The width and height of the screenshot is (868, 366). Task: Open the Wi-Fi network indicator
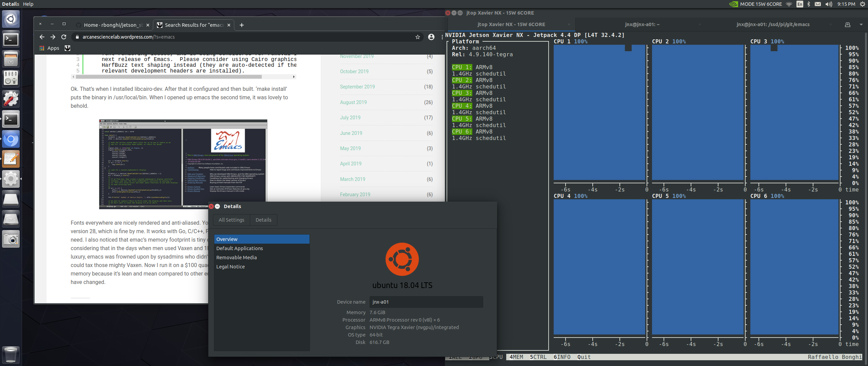[x=789, y=4]
